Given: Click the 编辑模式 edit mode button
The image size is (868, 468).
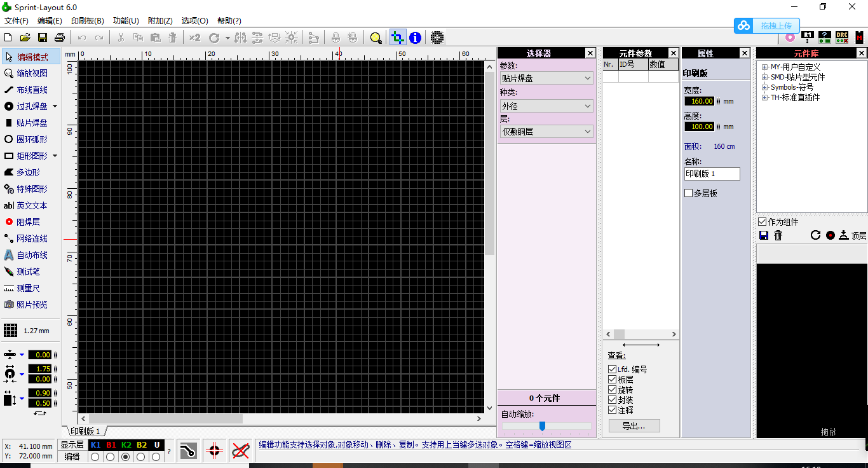Looking at the screenshot, I should (x=31, y=57).
